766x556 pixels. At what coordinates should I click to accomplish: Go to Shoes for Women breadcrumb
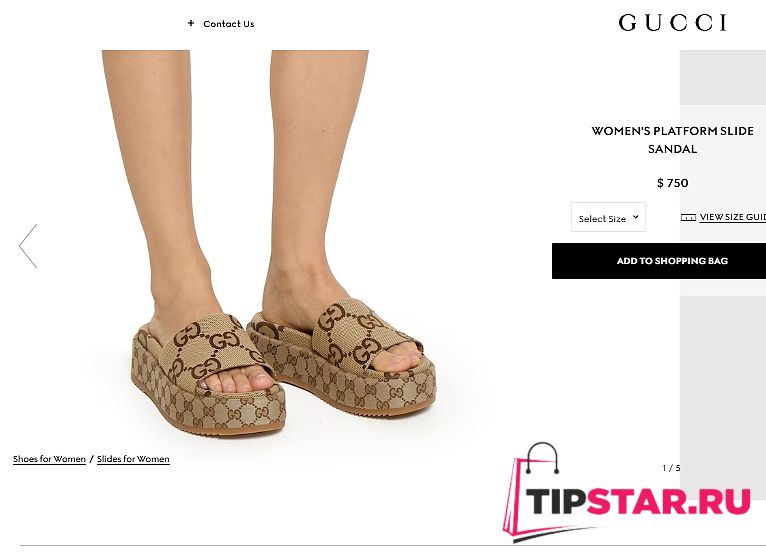(49, 459)
